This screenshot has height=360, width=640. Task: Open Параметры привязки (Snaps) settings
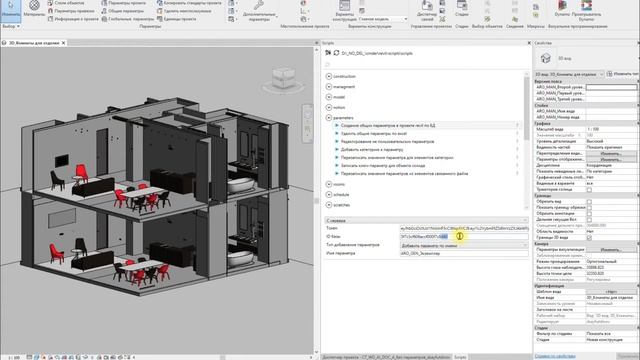click(71, 11)
